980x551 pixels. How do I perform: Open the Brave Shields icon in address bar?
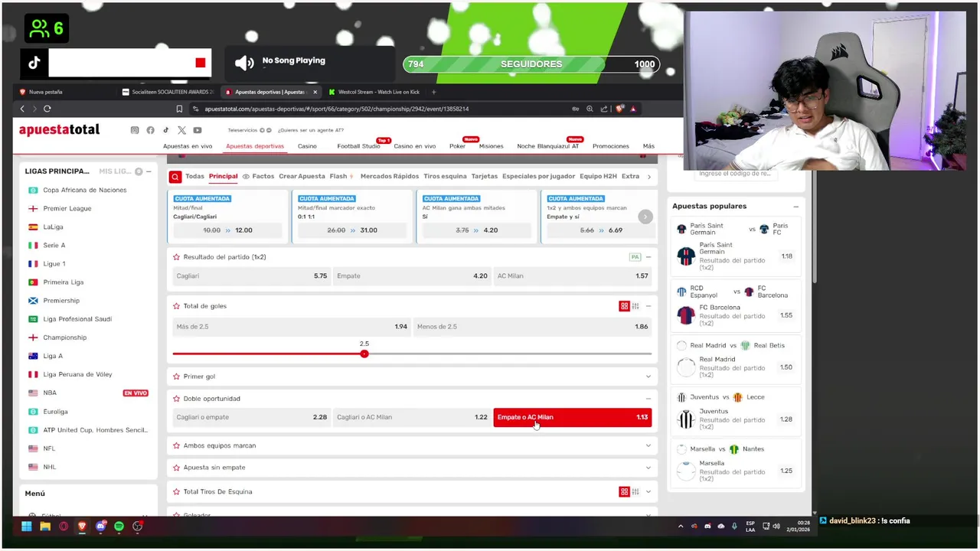[619, 109]
